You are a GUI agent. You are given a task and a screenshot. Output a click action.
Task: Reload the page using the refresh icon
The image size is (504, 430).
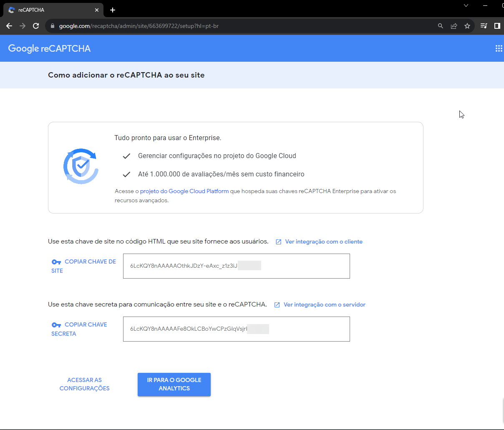click(x=36, y=25)
